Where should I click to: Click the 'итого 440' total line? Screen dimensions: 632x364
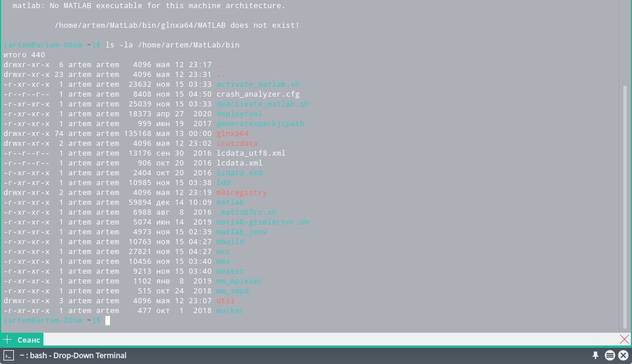(24, 55)
